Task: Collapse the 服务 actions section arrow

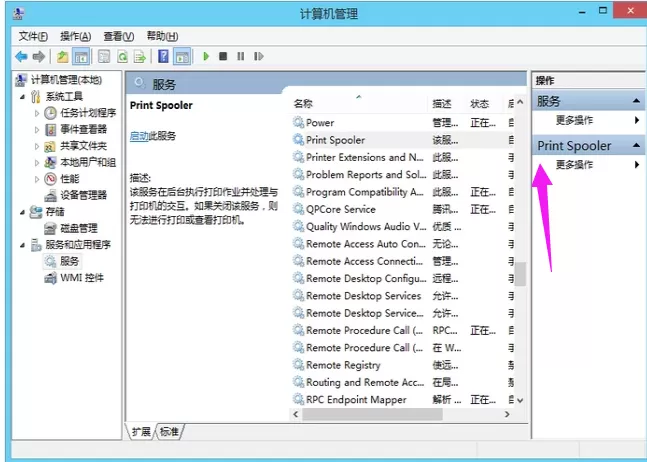Action: 636,101
